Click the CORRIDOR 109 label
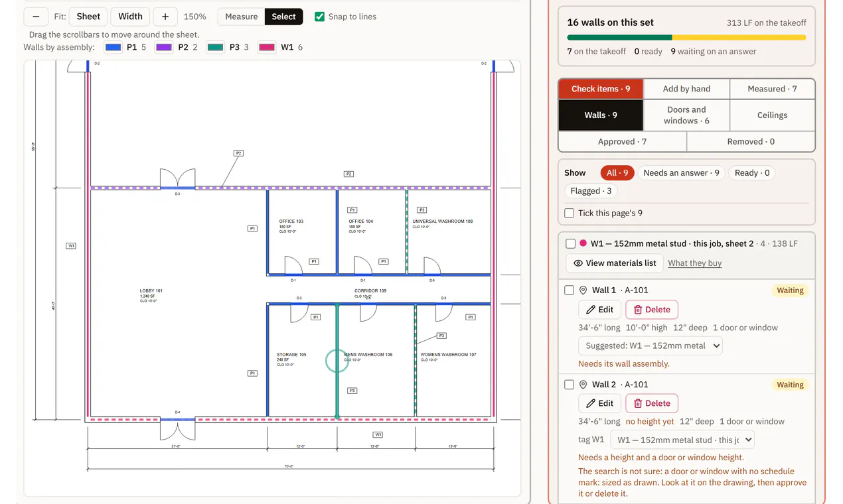Image resolution: width=843 pixels, height=504 pixels. [x=370, y=291]
